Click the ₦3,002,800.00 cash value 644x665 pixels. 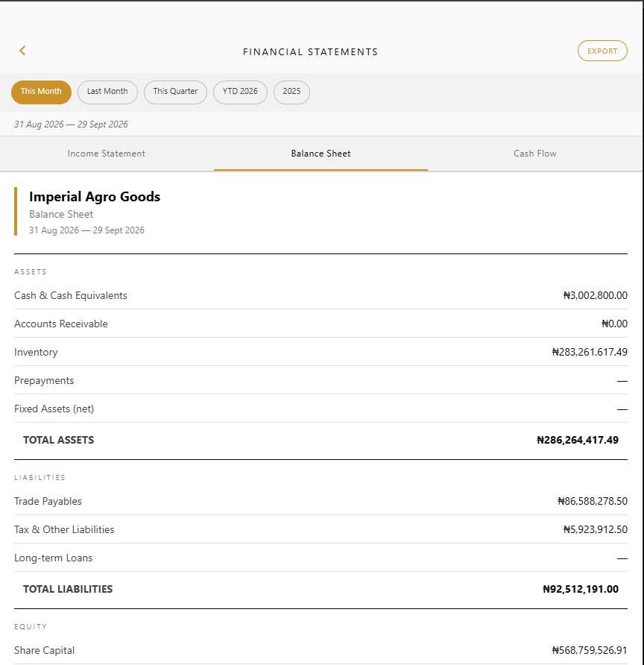(595, 296)
